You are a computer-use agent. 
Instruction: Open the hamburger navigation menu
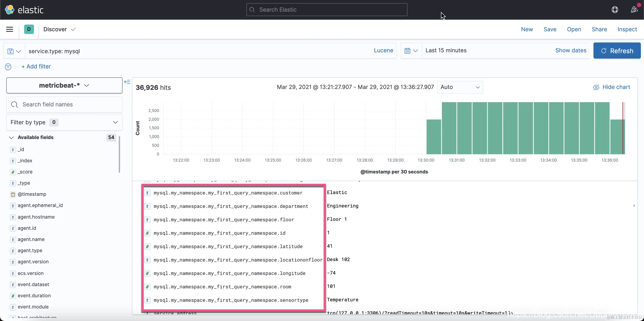(9, 29)
